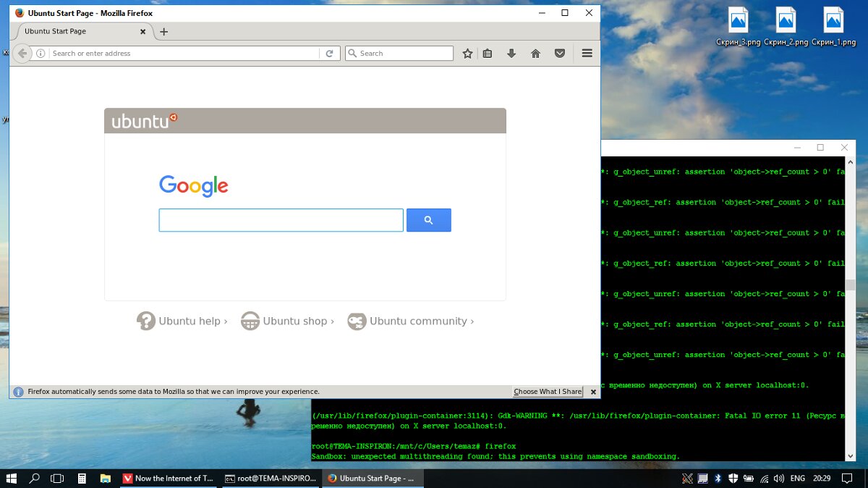The height and width of the screenshot is (488, 868).
Task: Click the taskbar clock showing 20:29
Action: [822, 479]
